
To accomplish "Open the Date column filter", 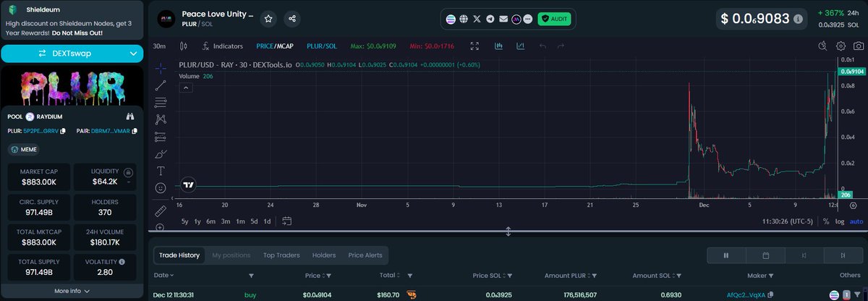I will click(x=252, y=276).
